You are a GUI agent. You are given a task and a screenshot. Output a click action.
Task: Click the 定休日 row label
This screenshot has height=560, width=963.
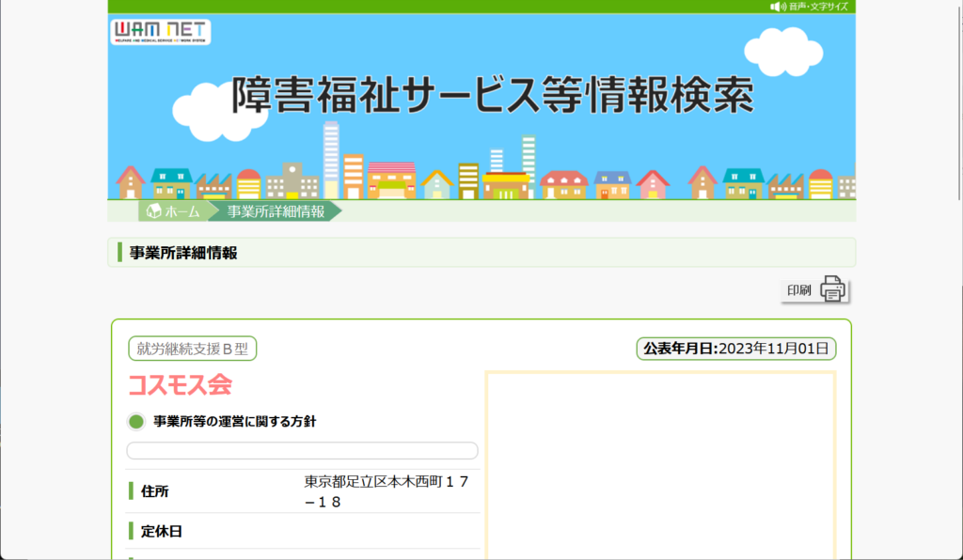click(x=161, y=531)
